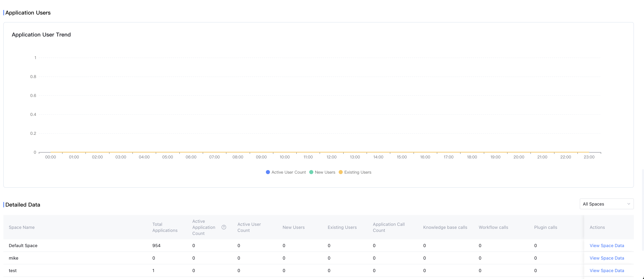Click the All Spaces dropdown chevron arrow
644x279 pixels.
(x=628, y=204)
